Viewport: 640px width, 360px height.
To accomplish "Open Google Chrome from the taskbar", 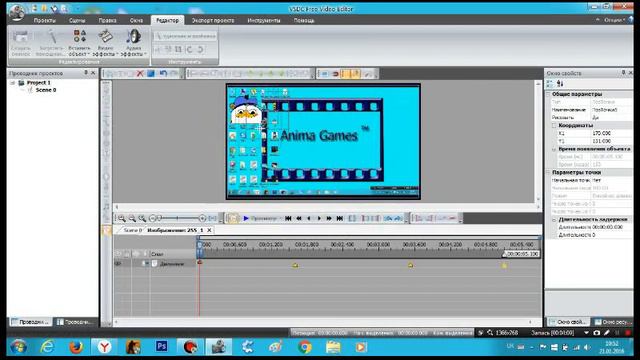I will tap(304, 347).
